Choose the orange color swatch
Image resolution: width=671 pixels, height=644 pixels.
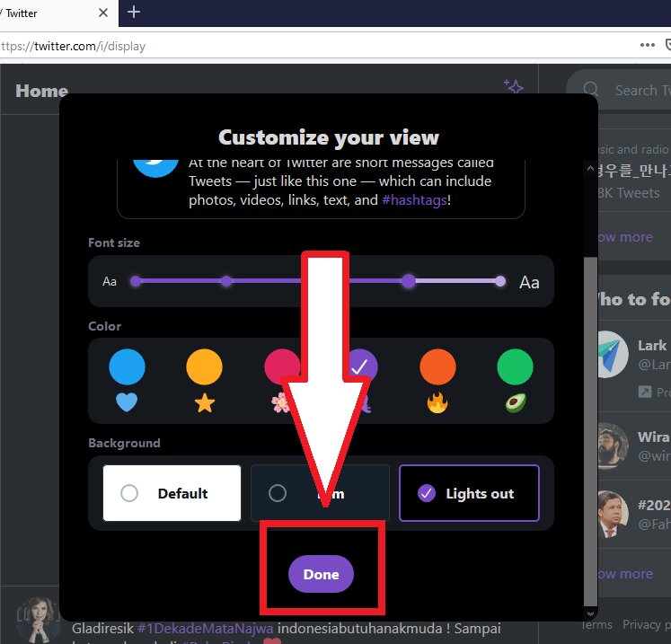pyautogui.click(x=437, y=366)
